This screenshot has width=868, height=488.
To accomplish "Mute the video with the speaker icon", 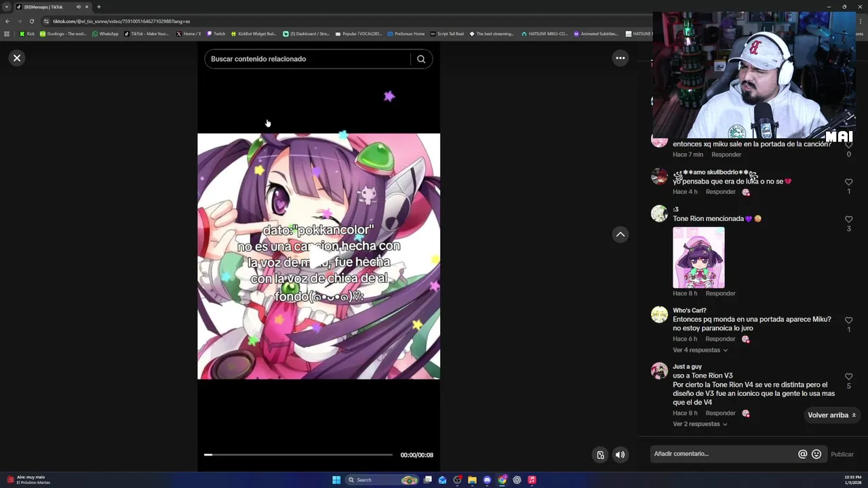I will (620, 455).
